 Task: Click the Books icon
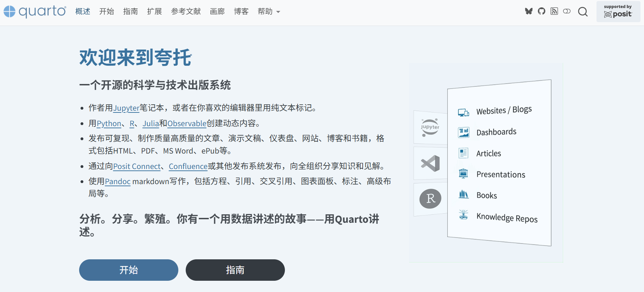[464, 194]
